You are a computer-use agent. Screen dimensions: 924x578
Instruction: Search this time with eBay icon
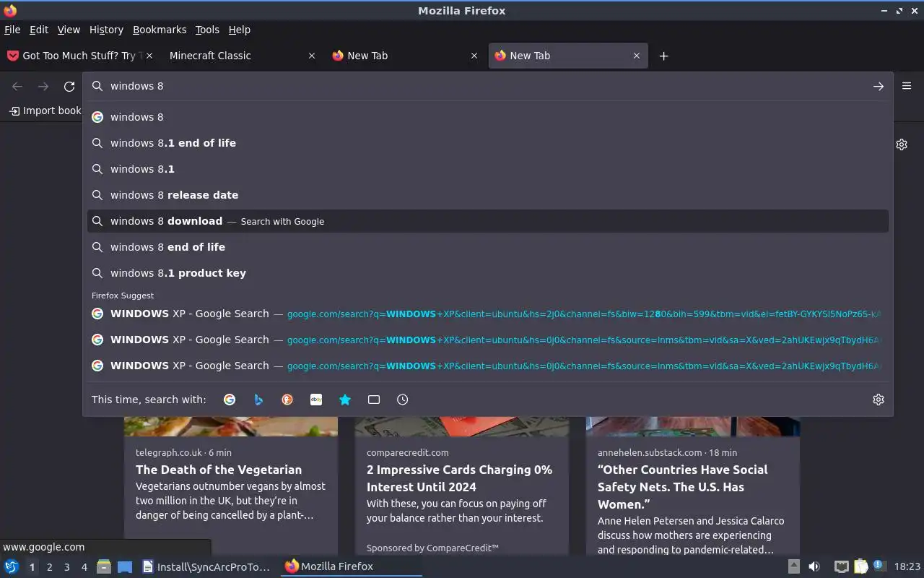(316, 400)
